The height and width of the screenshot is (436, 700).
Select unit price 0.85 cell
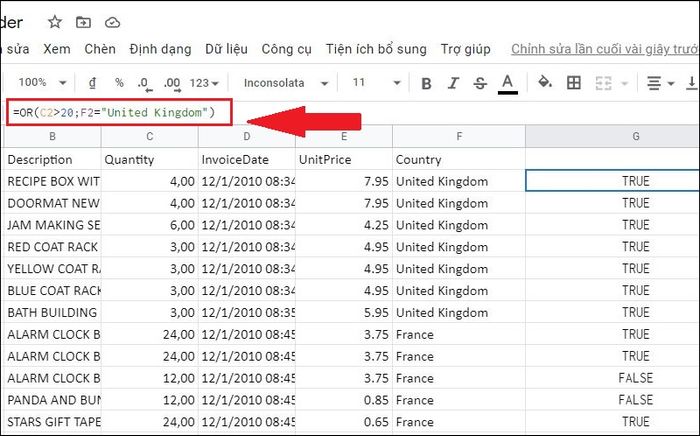click(x=344, y=400)
